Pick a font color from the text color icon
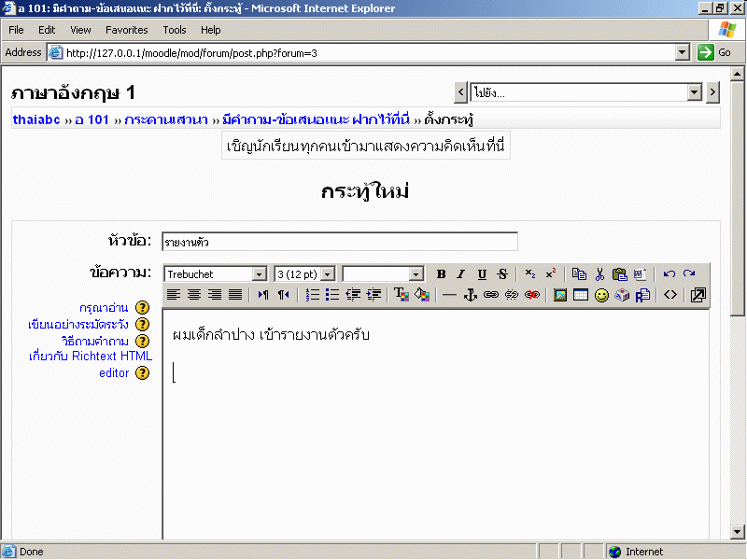Screen dimensions: 747x560 pos(401,295)
